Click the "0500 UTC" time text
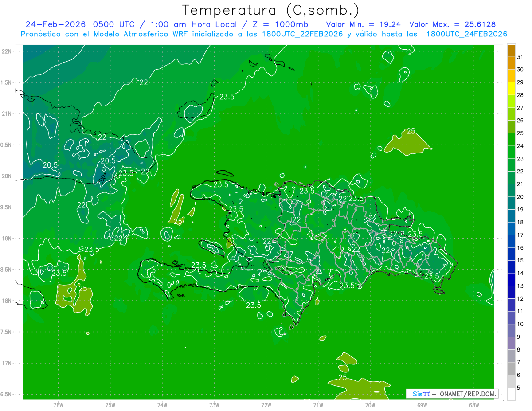This screenshot has width=532, height=411. coord(115,24)
